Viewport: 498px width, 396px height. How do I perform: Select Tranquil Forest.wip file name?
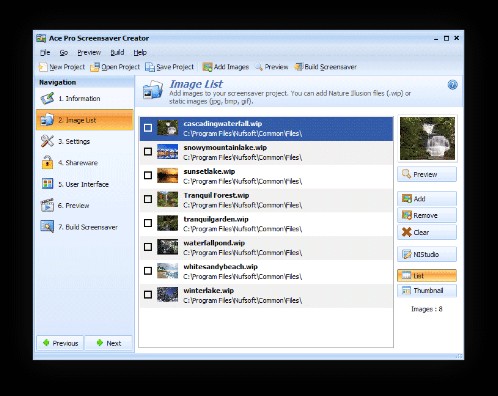click(216, 195)
